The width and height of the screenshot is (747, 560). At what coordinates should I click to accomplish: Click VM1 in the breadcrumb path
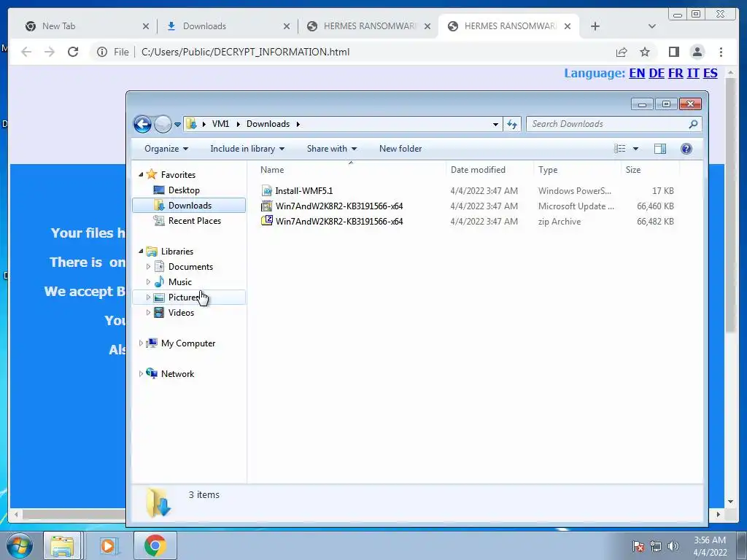(x=220, y=124)
